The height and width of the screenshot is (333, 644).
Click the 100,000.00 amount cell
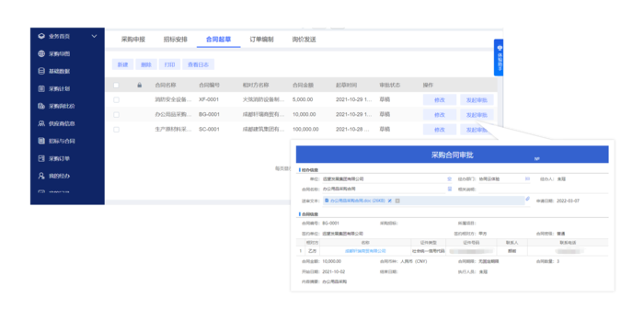pos(305,129)
